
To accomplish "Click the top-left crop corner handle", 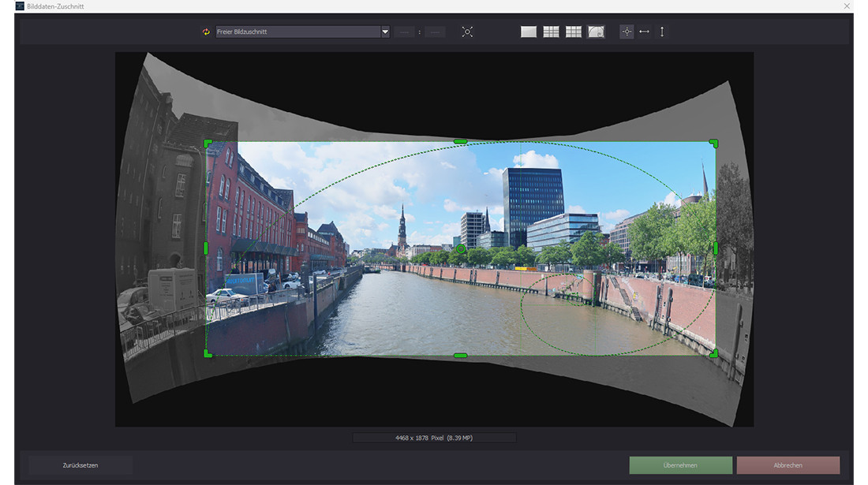I will pyautogui.click(x=208, y=144).
